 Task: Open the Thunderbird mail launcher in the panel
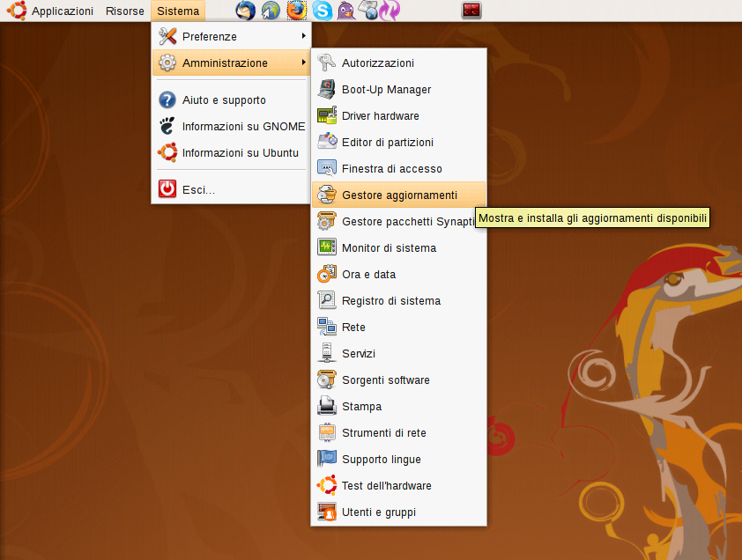pyautogui.click(x=246, y=11)
